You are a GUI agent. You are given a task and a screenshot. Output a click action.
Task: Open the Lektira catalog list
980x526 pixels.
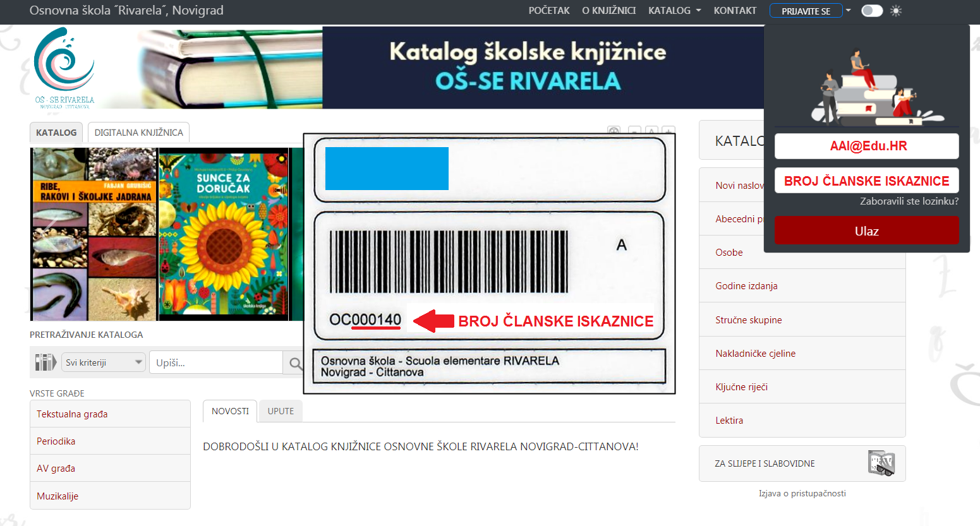click(x=802, y=420)
